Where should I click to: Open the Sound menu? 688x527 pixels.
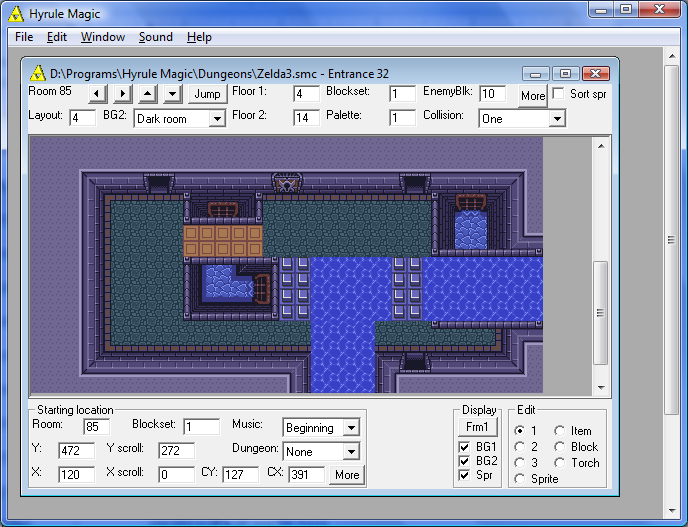[155, 37]
